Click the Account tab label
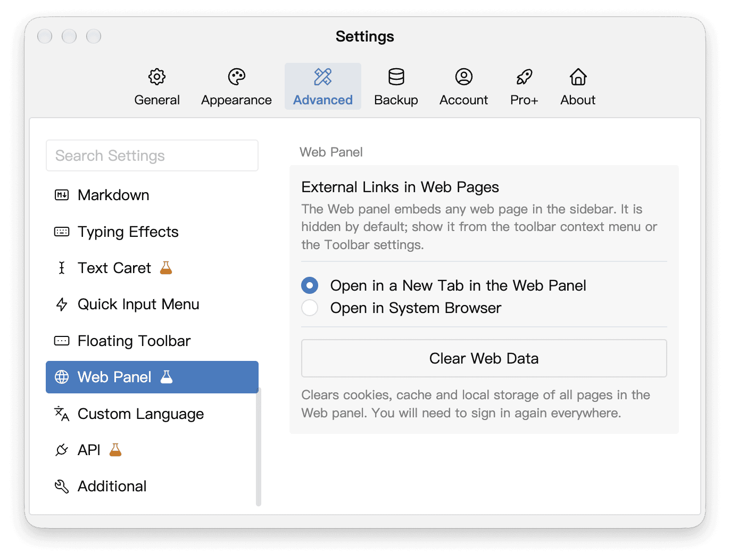Image resolution: width=730 pixels, height=560 pixels. pos(463,100)
